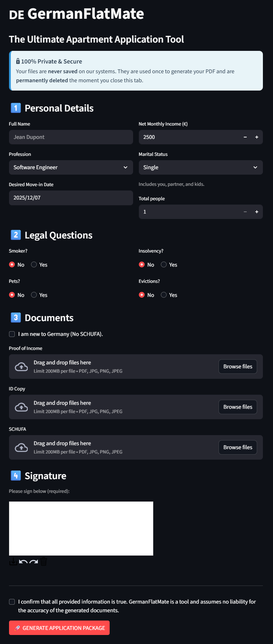
Task: Select Yes for Evictions
Action: (169, 295)
